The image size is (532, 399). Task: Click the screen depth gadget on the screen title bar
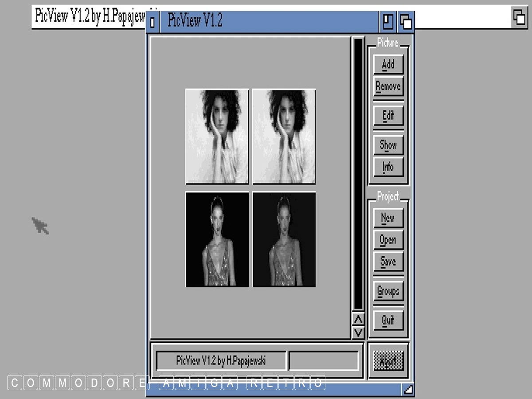519,18
